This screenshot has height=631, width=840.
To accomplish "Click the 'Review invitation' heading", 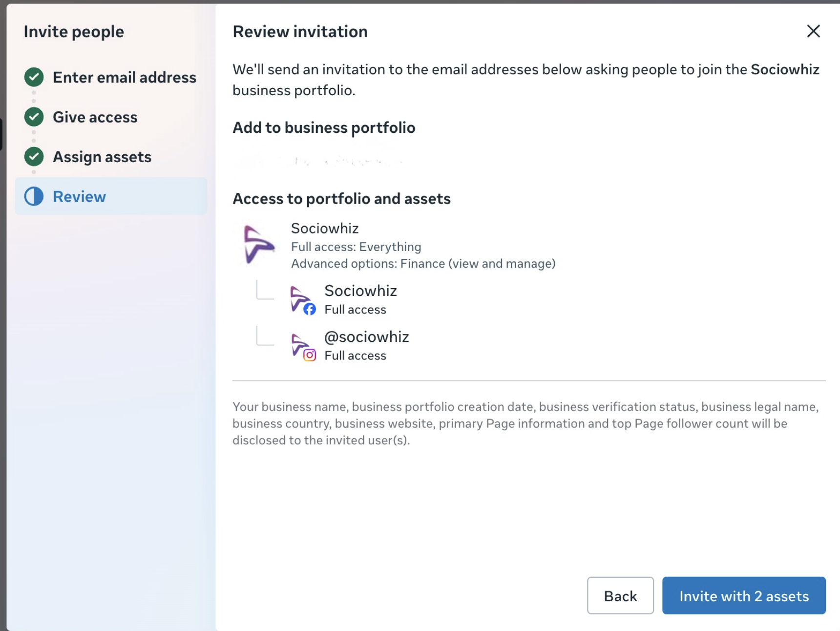I will tap(300, 31).
